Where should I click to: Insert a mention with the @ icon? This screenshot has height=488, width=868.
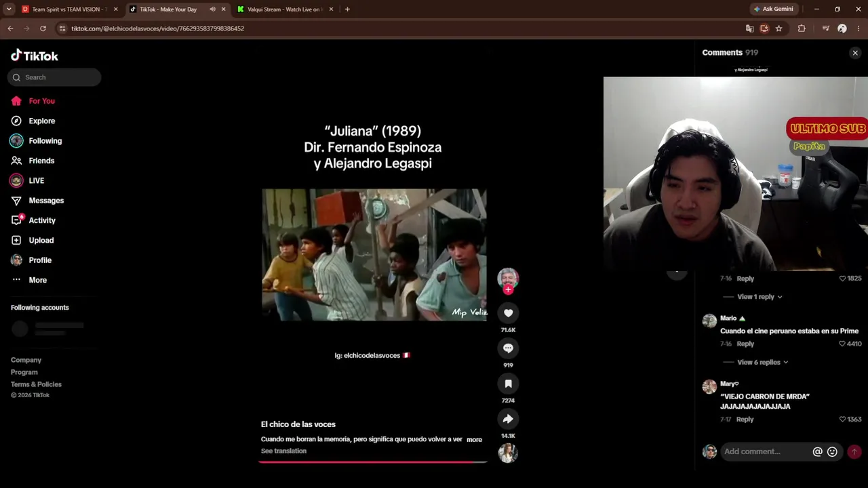(818, 451)
